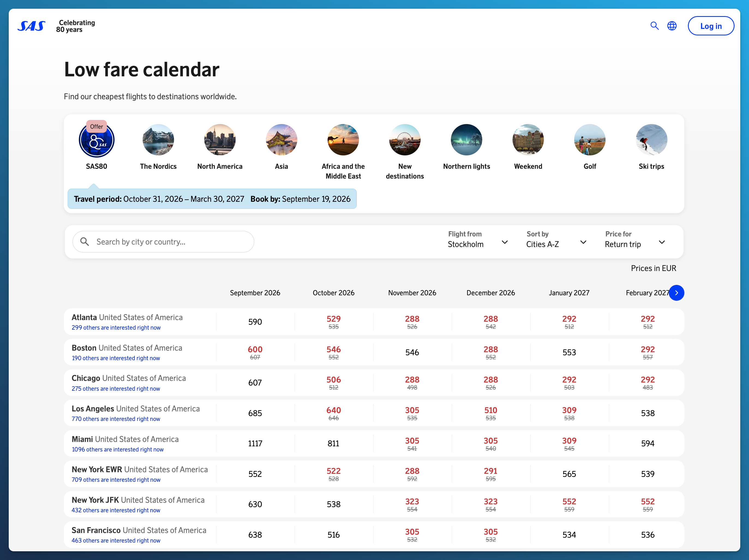
Task: Click Atlanta destination name
Action: point(84,317)
